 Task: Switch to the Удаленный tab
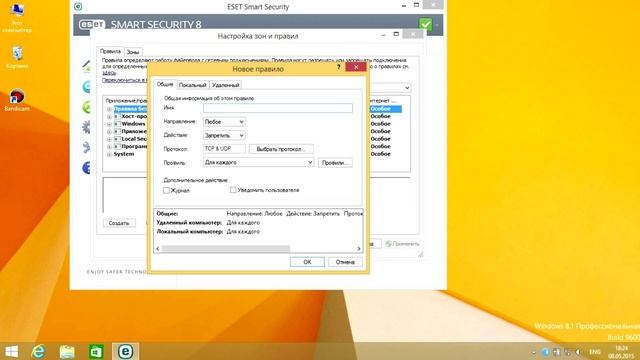[225, 85]
